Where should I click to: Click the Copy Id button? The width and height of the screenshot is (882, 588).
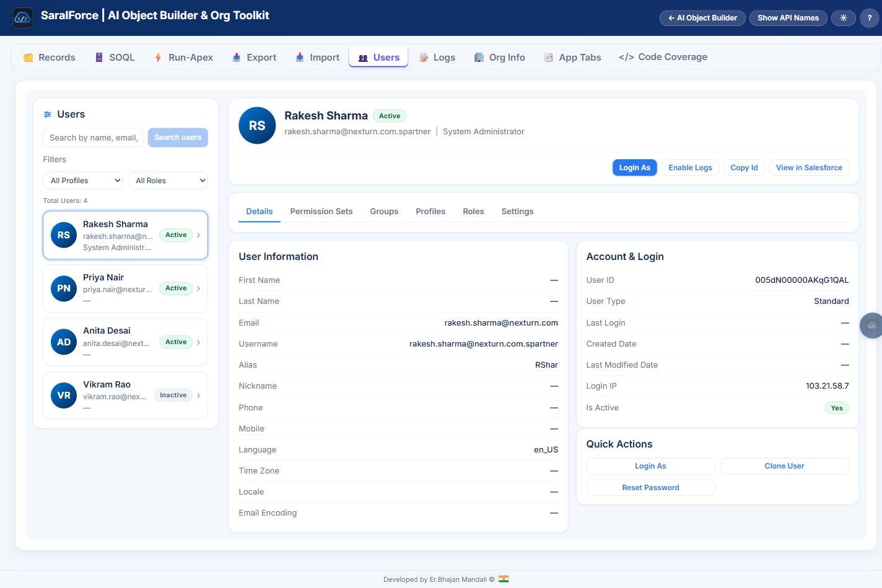(x=744, y=168)
